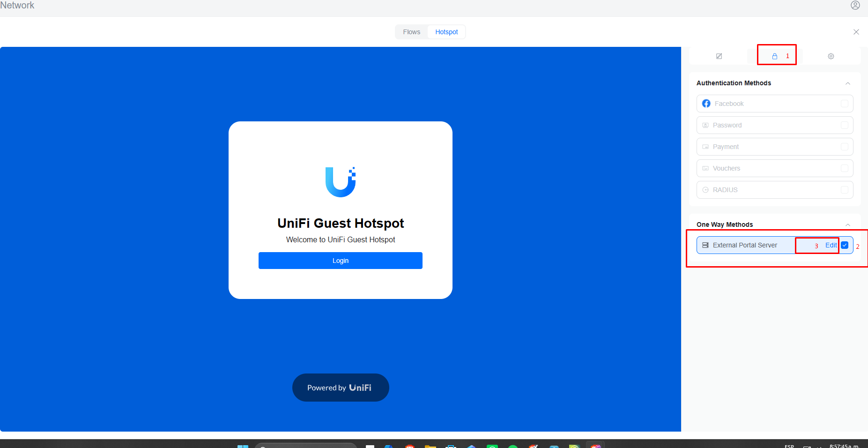Select the lock authentication tab

tap(775, 56)
